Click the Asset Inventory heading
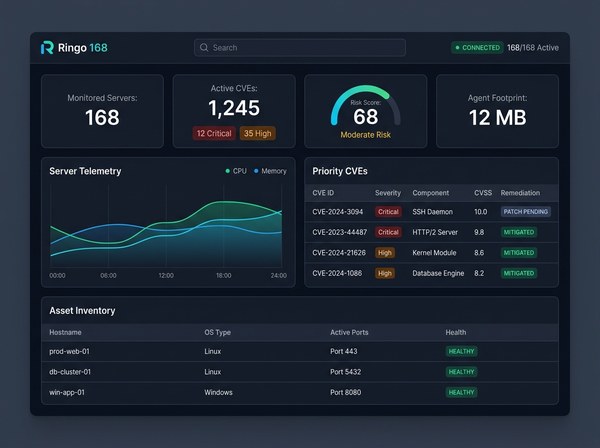The image size is (600, 448). point(82,311)
